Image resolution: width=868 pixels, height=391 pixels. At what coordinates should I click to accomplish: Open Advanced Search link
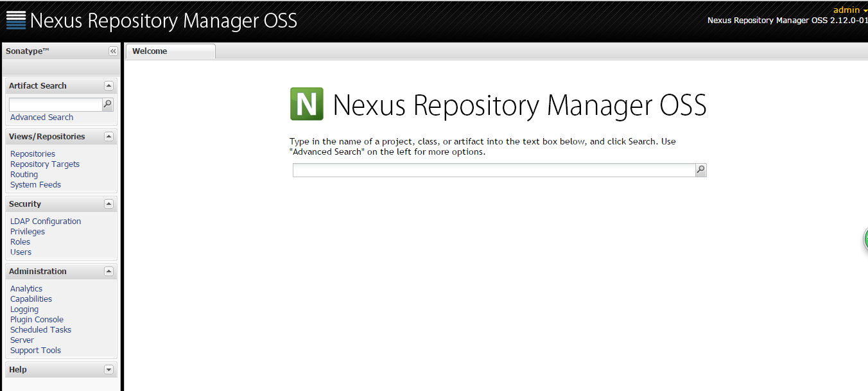tap(42, 117)
